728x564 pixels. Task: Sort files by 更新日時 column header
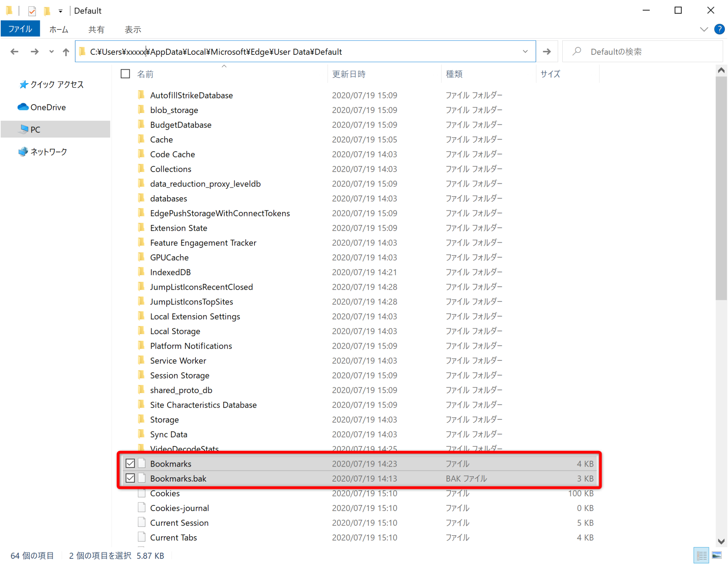[x=348, y=74]
